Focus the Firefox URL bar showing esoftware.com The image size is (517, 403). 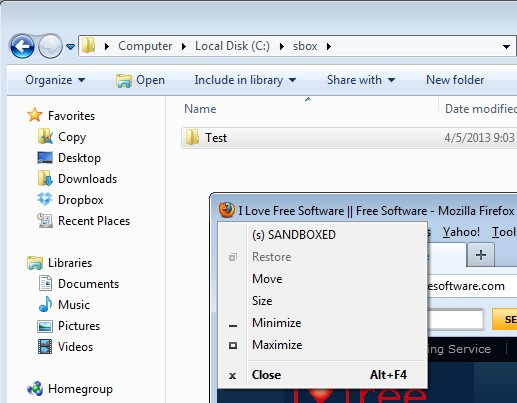(472, 286)
